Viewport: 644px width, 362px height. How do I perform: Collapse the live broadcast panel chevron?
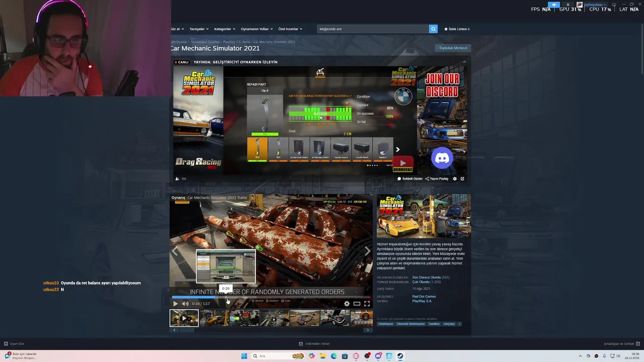(464, 62)
